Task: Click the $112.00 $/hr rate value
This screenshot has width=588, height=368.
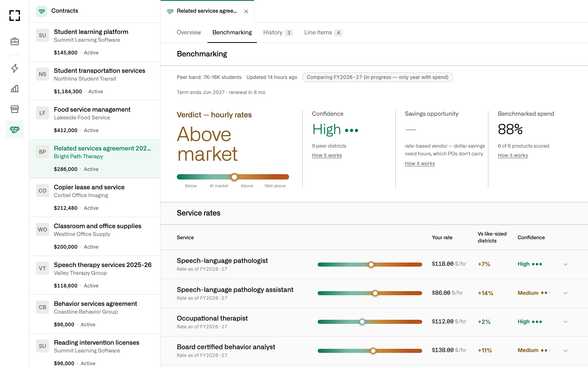Action: (449, 322)
